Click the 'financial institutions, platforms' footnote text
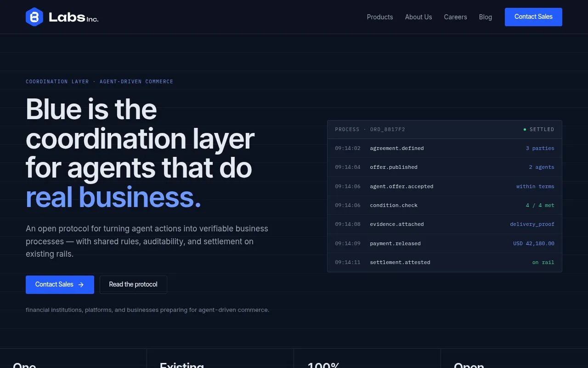Screen dimensions: 588x368 coord(147,310)
